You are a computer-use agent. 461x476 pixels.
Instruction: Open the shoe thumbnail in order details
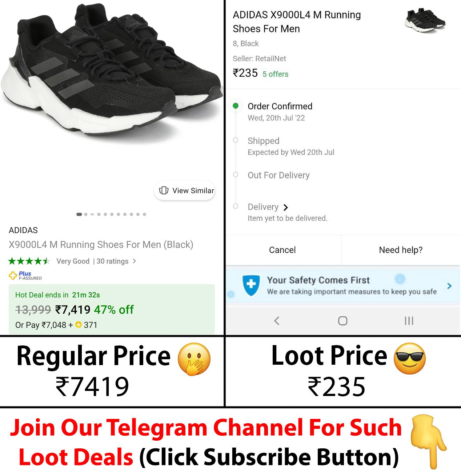(425, 20)
